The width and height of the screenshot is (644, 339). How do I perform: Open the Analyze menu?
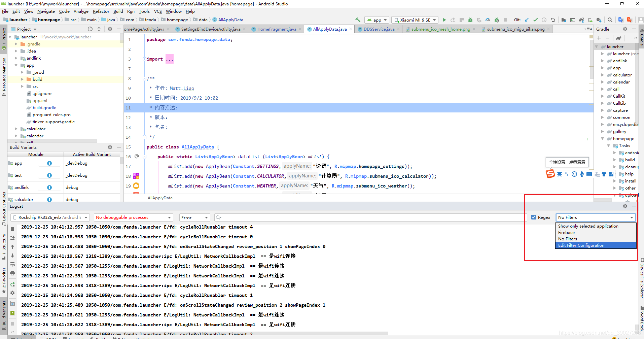click(81, 11)
